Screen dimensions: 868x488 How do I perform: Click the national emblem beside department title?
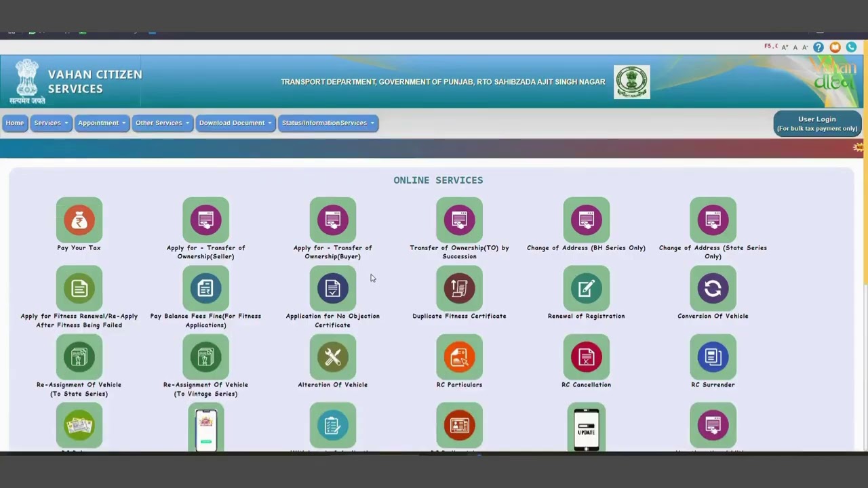pyautogui.click(x=632, y=82)
